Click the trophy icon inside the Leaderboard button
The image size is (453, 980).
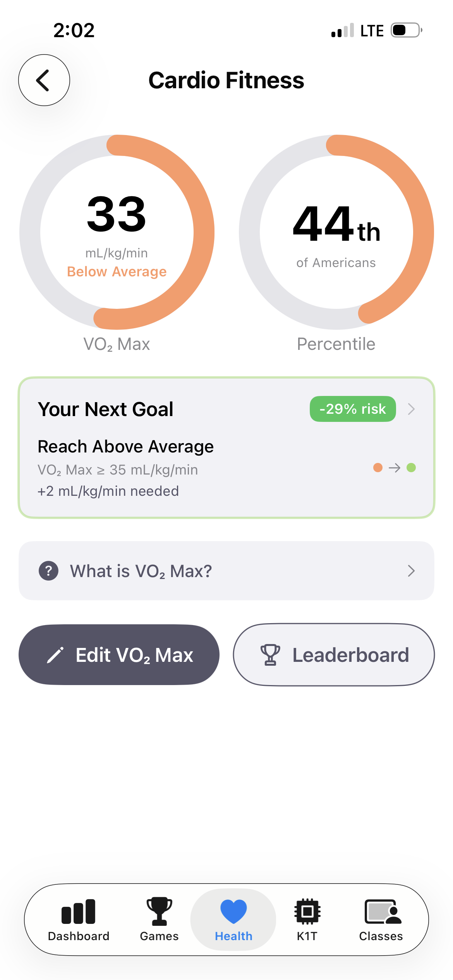[x=269, y=654]
